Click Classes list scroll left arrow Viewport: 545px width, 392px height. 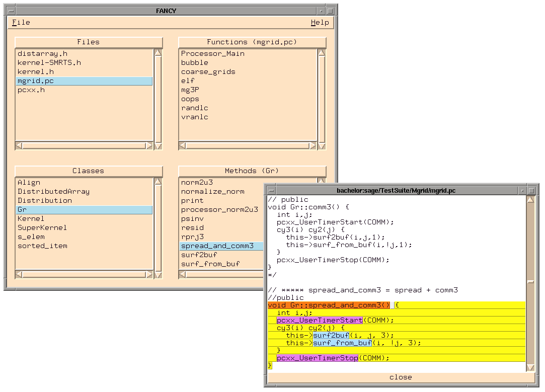(x=19, y=275)
